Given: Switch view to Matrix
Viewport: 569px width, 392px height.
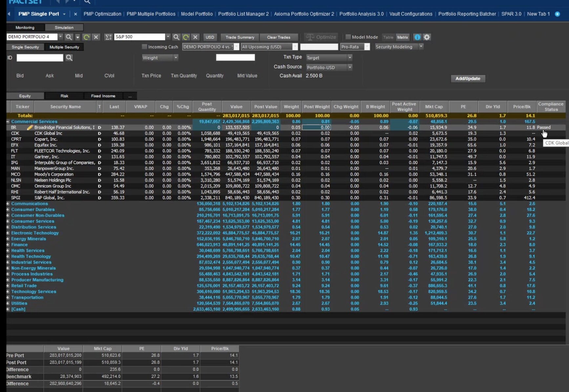Looking at the screenshot, I should tap(403, 37).
